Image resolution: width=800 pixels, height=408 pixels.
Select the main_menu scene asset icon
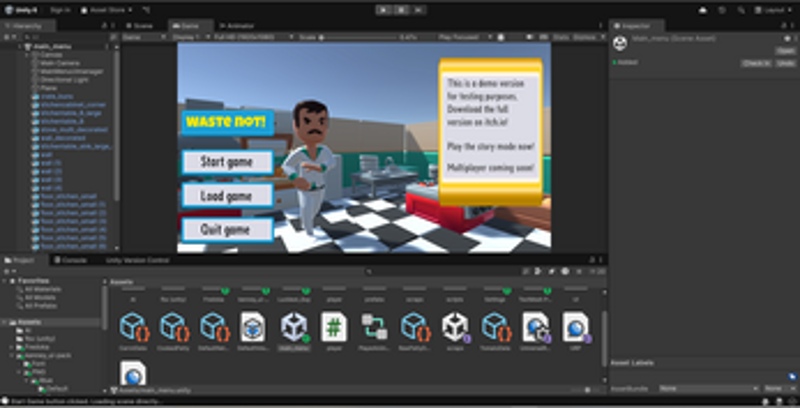click(293, 327)
